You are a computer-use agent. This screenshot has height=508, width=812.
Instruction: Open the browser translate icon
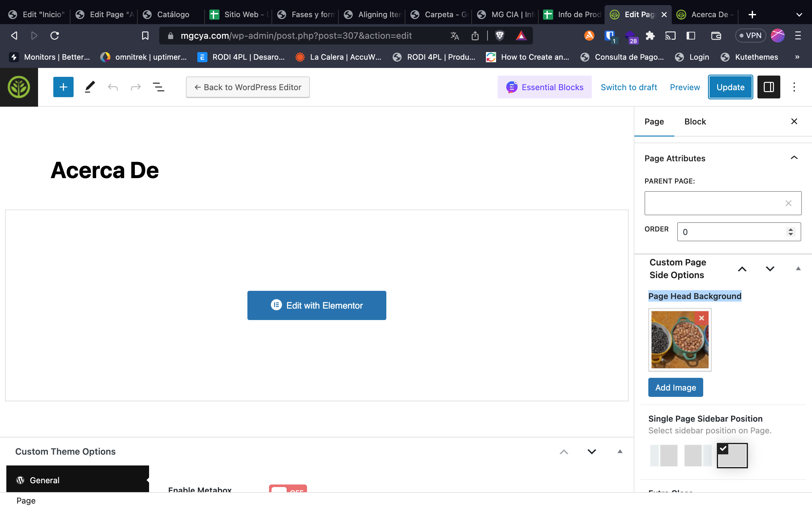[x=454, y=36]
